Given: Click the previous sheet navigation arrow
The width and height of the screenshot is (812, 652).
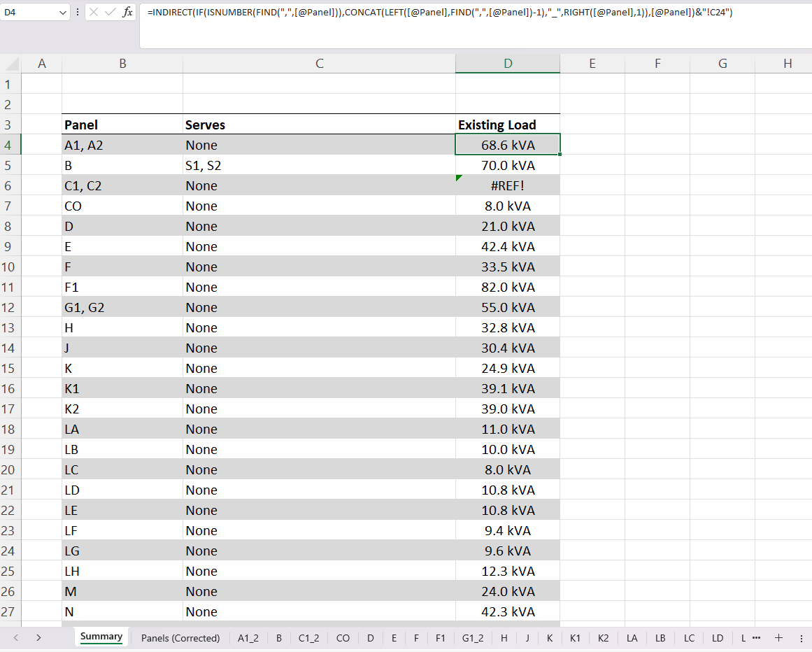Looking at the screenshot, I should coord(15,637).
